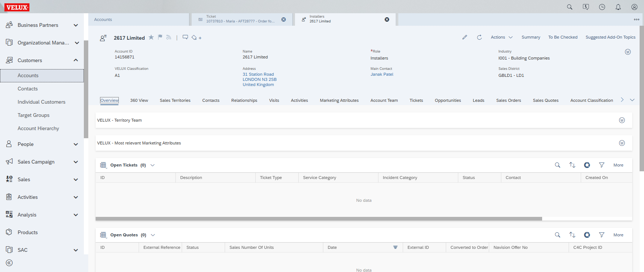Open Account Hierarchy in sidebar

[38, 128]
